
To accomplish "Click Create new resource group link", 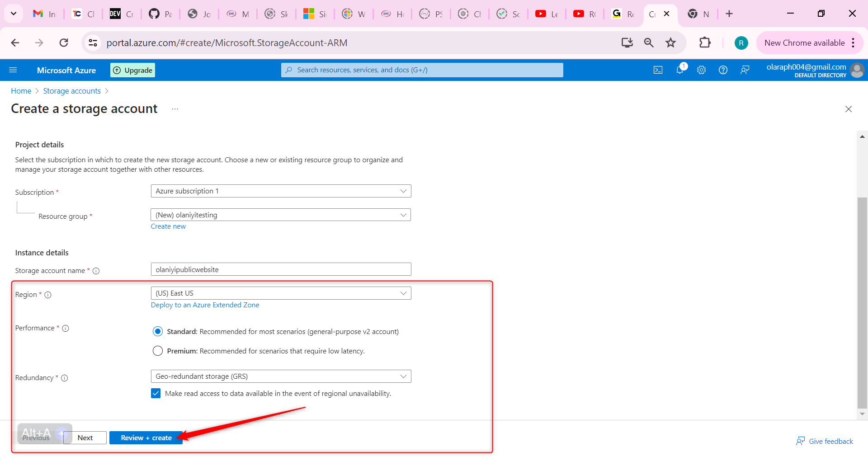I will [168, 226].
